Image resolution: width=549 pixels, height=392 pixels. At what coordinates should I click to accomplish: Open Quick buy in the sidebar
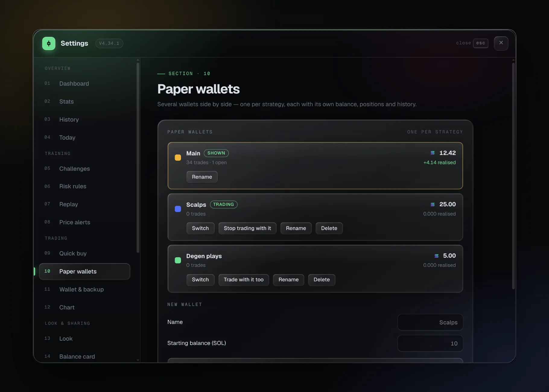coord(84,253)
